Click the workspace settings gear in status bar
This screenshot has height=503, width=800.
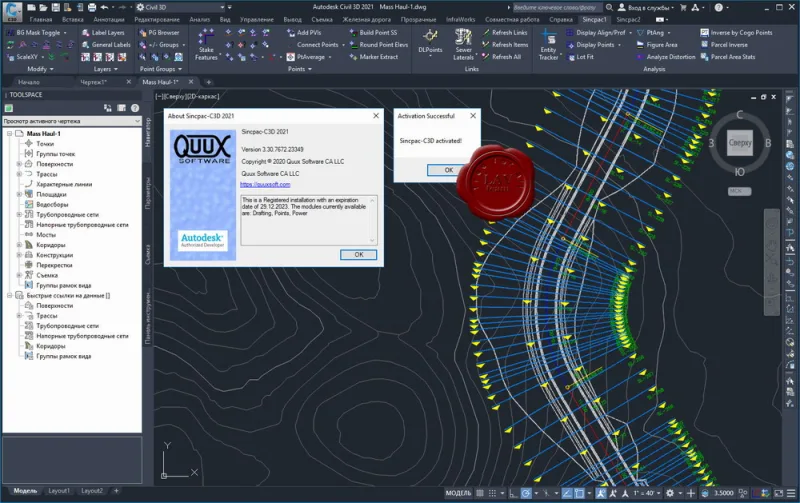tap(670, 493)
